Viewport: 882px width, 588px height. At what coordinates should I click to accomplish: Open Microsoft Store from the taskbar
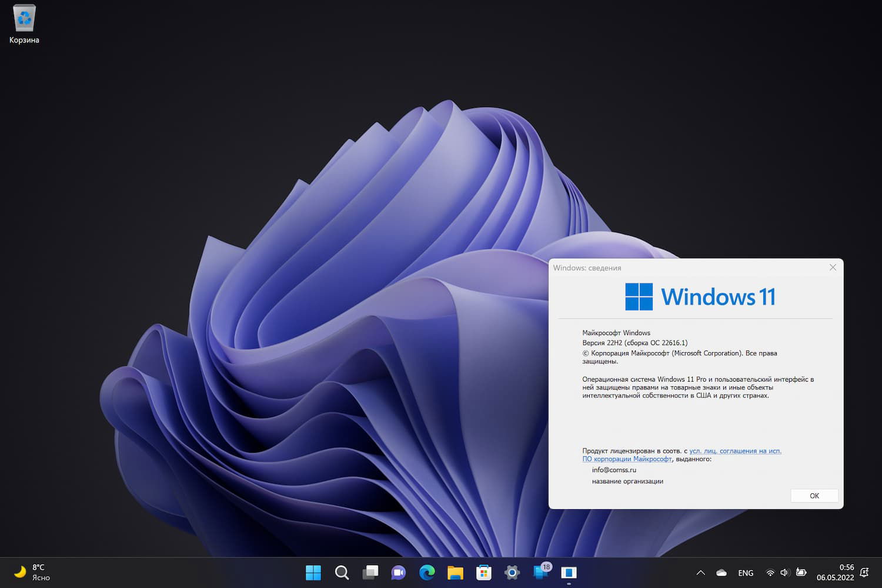coord(484,572)
